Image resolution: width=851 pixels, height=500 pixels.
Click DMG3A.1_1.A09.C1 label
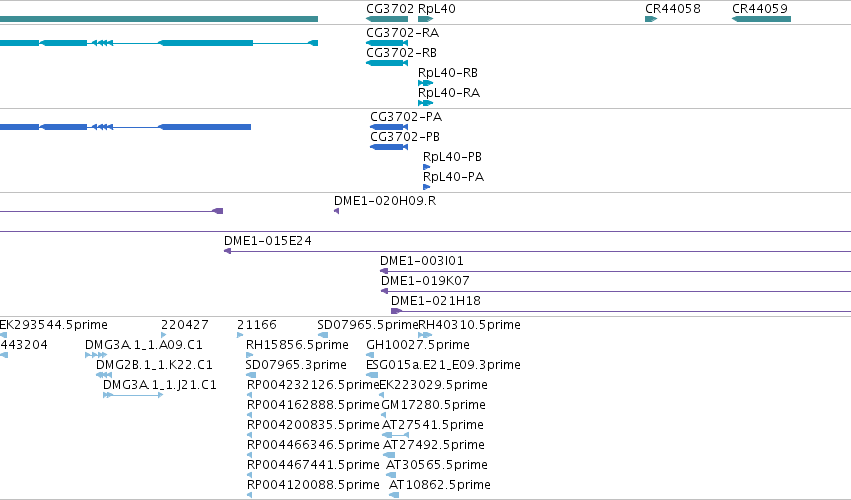tap(144, 345)
